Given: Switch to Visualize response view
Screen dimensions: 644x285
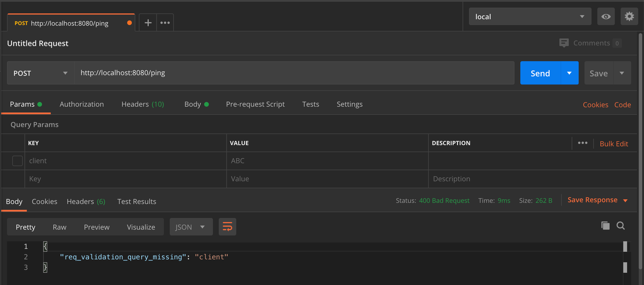Looking at the screenshot, I should tap(141, 227).
